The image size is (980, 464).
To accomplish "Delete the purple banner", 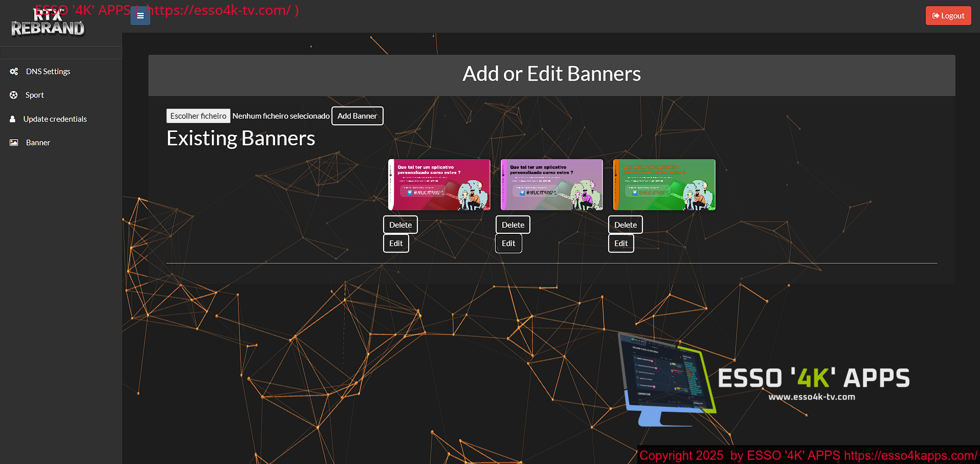I will [513, 225].
